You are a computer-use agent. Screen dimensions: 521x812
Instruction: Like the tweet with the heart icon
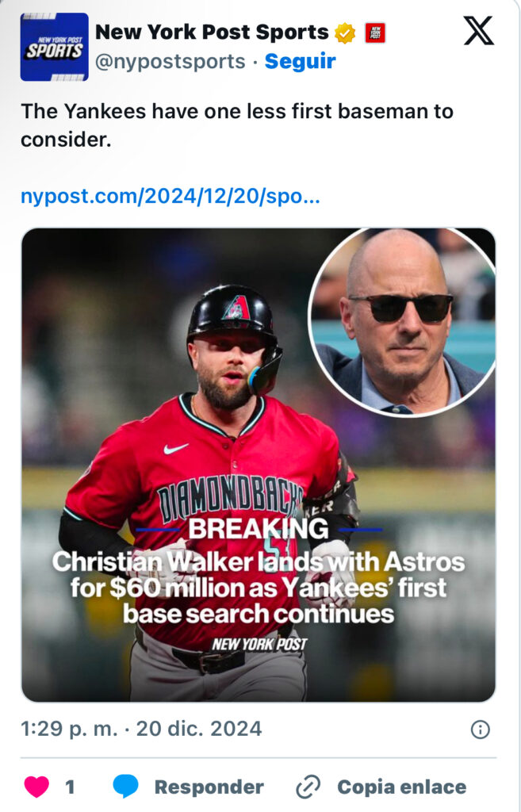coord(36,787)
